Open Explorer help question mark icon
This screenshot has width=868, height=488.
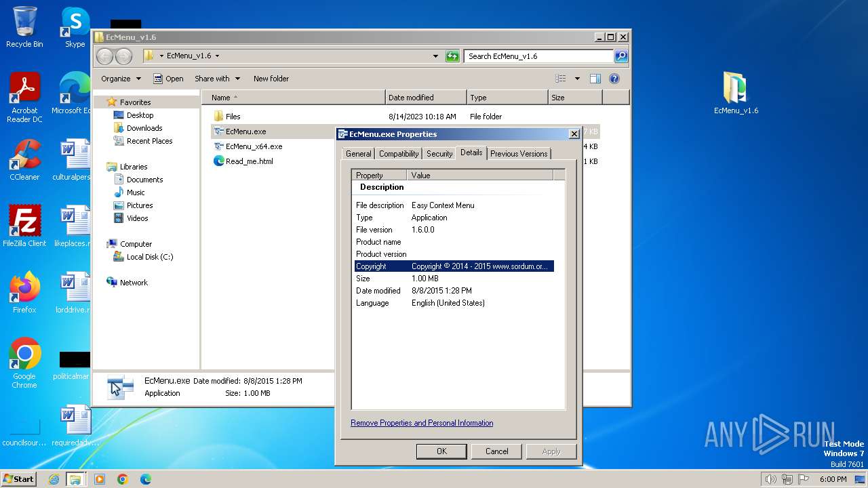(x=614, y=79)
